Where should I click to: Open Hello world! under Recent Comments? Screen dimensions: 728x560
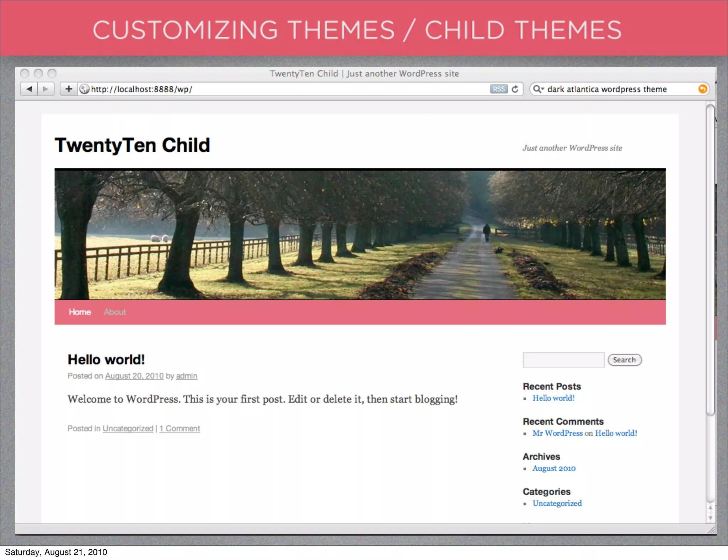click(616, 433)
